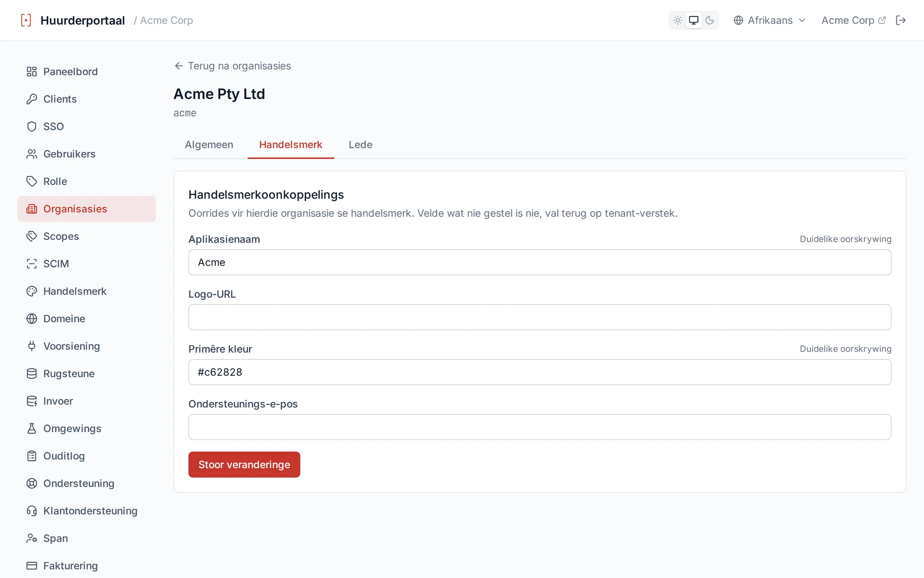Click the logout icon in header

tap(901, 20)
